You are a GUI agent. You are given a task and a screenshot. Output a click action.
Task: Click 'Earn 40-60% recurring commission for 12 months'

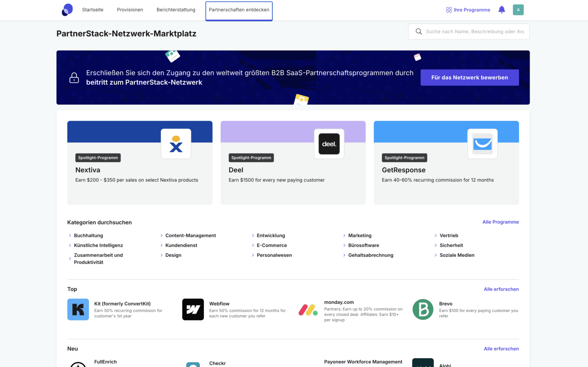[438, 180]
